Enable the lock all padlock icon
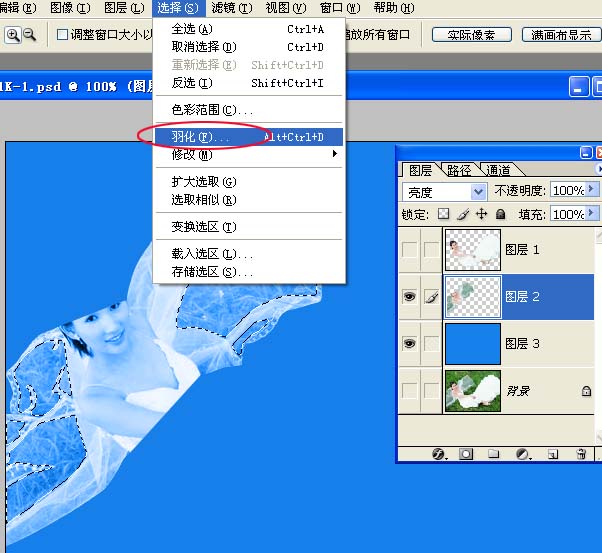The height and width of the screenshot is (553, 602). point(500,214)
